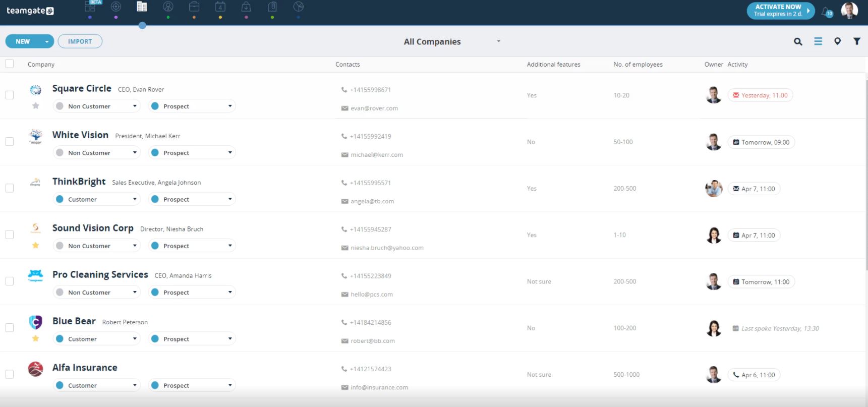The image size is (868, 407).
Task: Open the Calendar icon in navbar
Action: tap(220, 7)
